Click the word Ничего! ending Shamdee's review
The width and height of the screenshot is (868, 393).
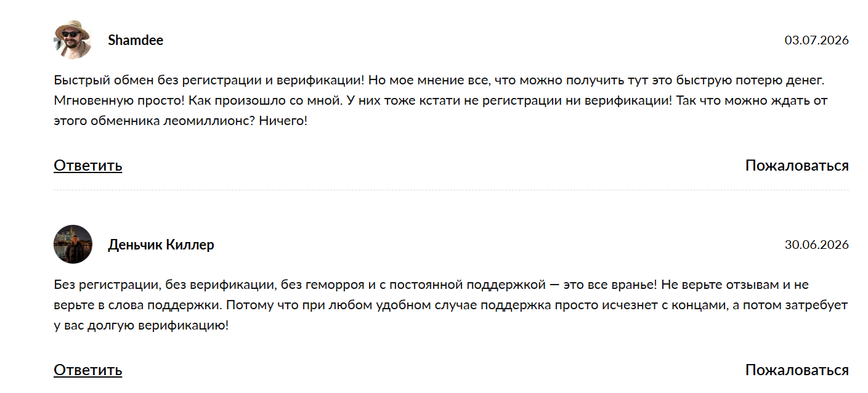coord(283,121)
